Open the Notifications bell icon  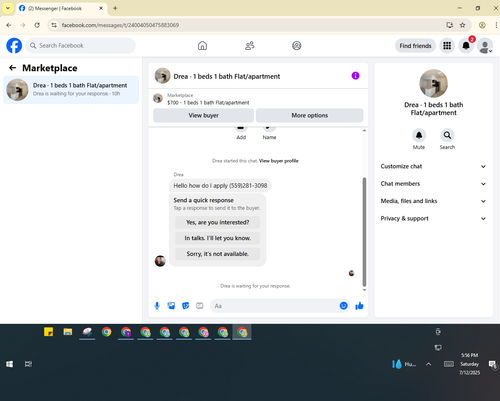(x=466, y=46)
